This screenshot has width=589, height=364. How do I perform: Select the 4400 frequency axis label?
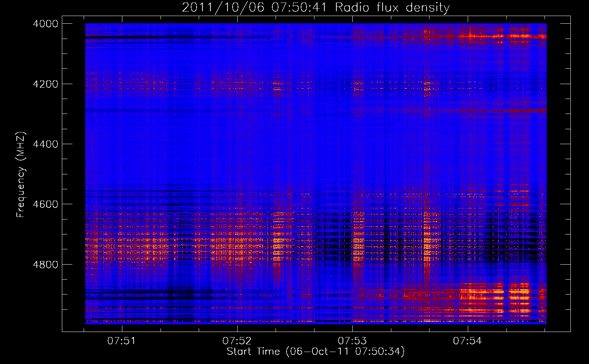(46, 144)
